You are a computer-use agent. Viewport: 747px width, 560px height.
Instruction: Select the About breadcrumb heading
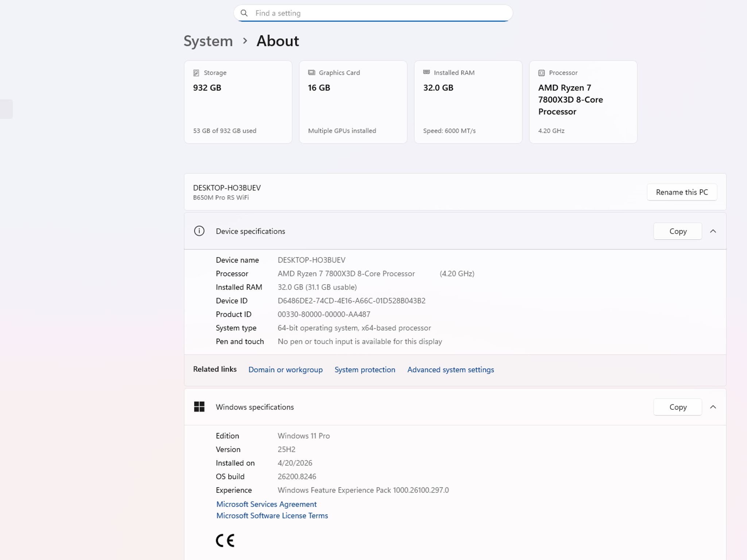pos(278,41)
